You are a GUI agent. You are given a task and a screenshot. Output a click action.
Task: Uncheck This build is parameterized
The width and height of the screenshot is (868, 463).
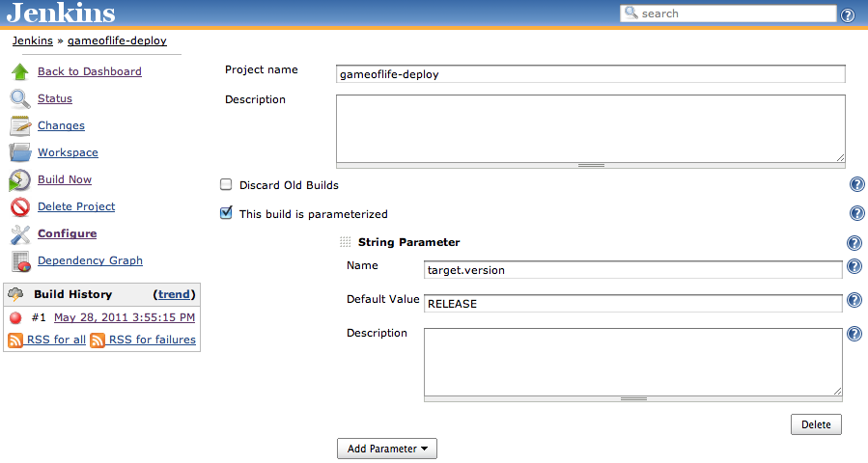pyautogui.click(x=226, y=213)
